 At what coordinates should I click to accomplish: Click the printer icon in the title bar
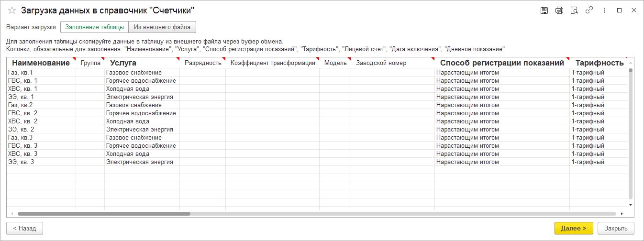pyautogui.click(x=559, y=11)
